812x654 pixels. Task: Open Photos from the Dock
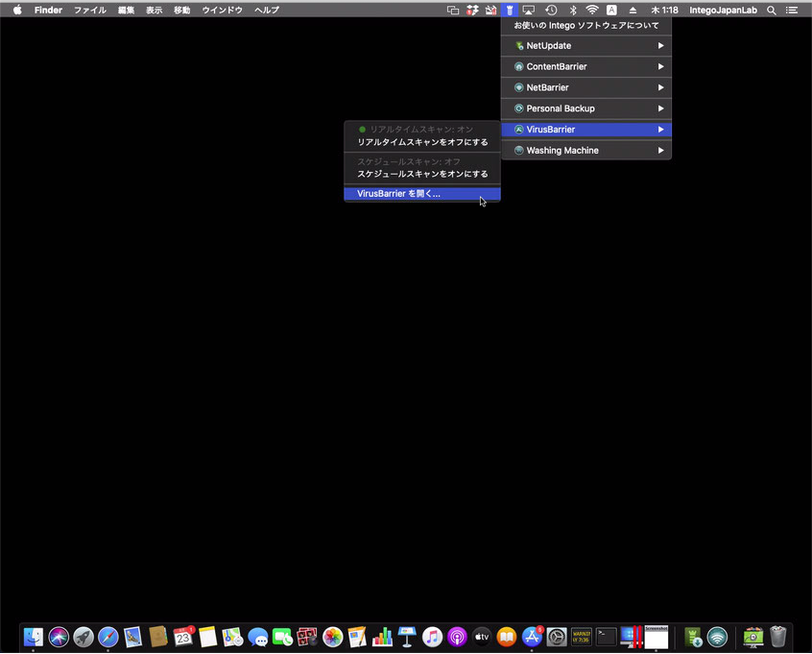(x=332, y=637)
